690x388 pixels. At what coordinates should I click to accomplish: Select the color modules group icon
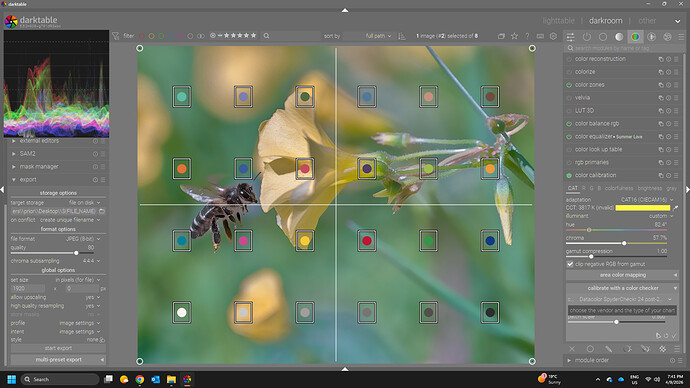click(635, 37)
